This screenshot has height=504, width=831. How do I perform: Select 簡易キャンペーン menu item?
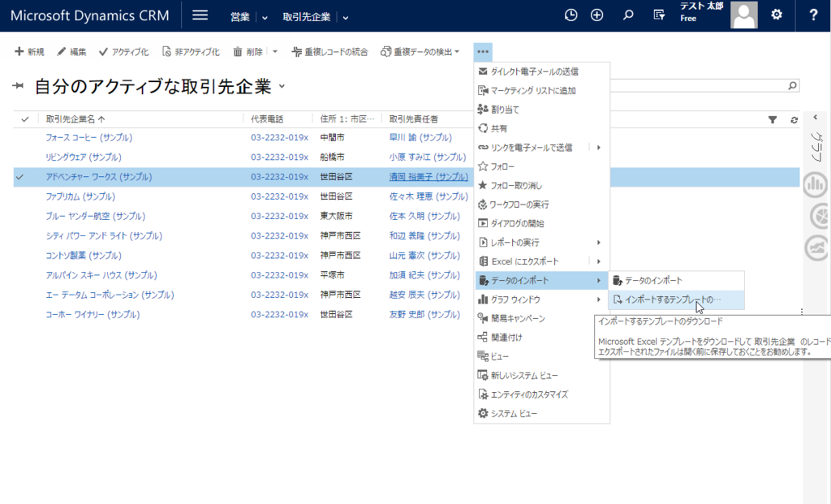[541, 318]
